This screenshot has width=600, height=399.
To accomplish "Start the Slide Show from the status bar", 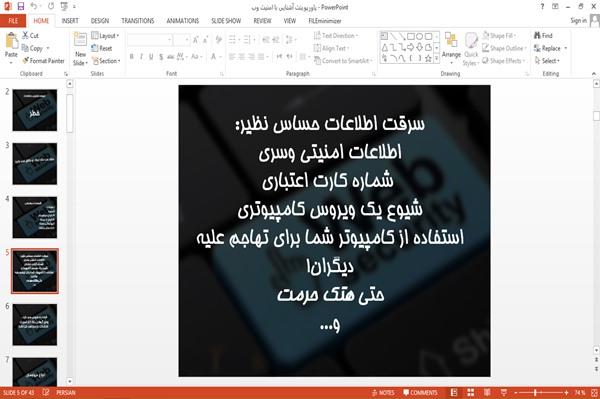I will pos(504,392).
